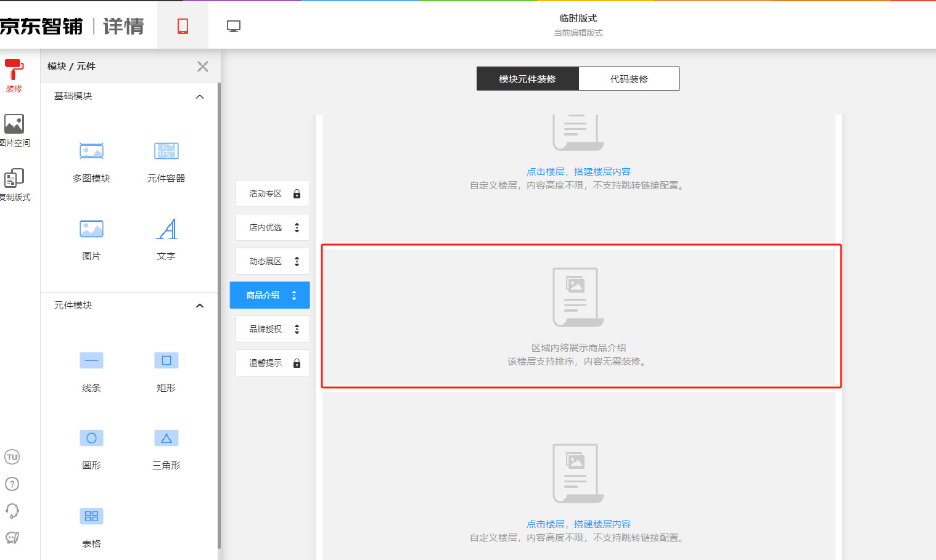
Task: Select the 多图模块 multi-image module icon
Action: [x=91, y=152]
